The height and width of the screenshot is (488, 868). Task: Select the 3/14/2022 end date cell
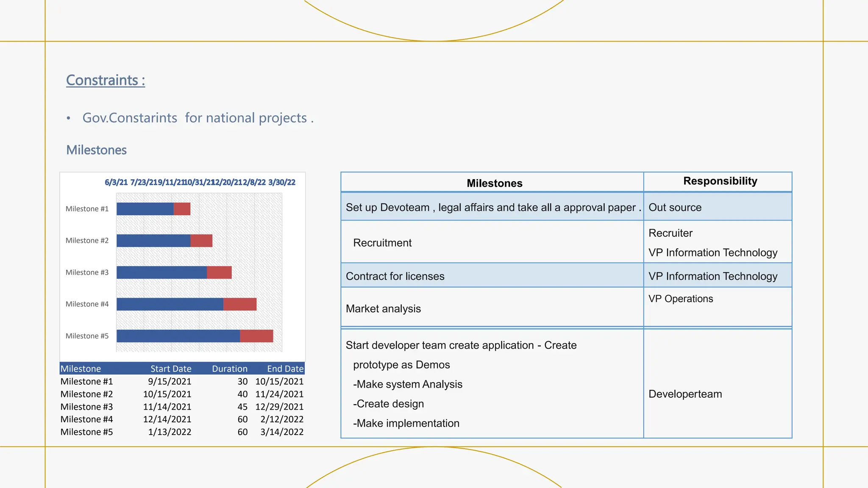(x=282, y=432)
